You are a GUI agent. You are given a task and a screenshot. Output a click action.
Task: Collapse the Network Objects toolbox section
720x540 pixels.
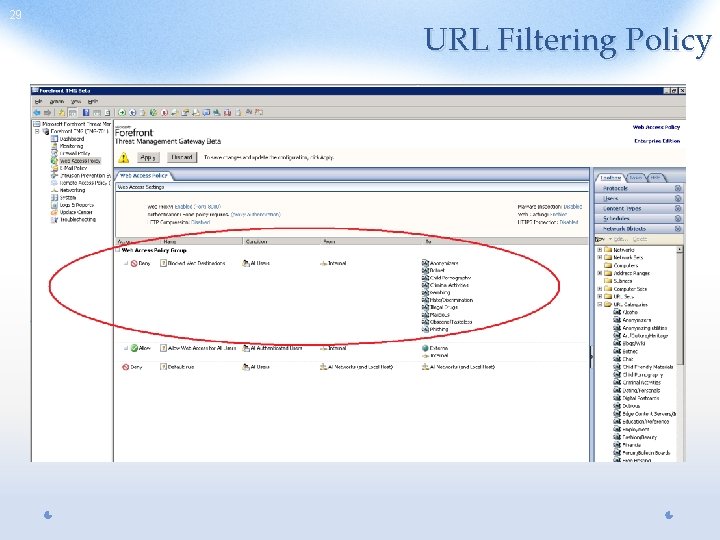[x=678, y=229]
